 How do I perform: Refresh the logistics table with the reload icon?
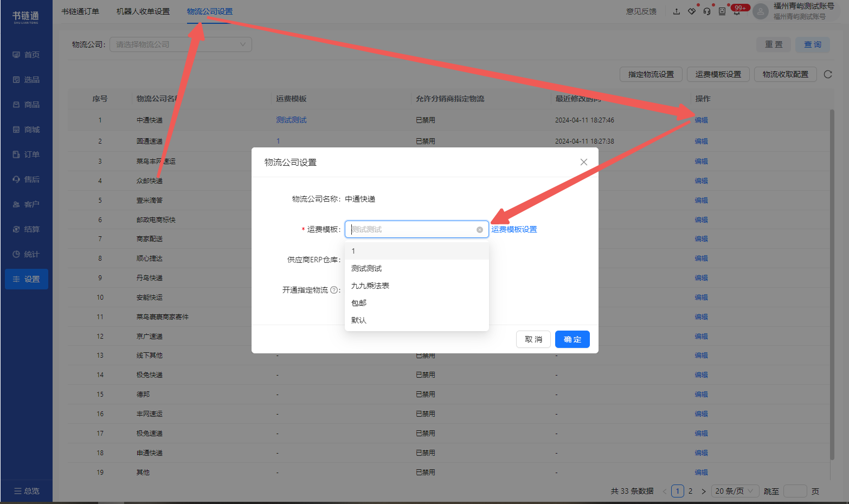point(828,74)
